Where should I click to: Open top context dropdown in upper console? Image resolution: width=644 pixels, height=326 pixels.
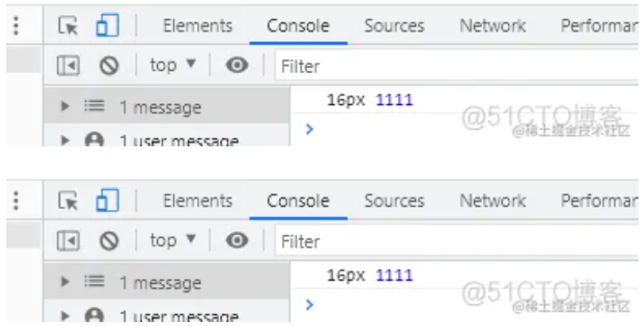pos(172,65)
